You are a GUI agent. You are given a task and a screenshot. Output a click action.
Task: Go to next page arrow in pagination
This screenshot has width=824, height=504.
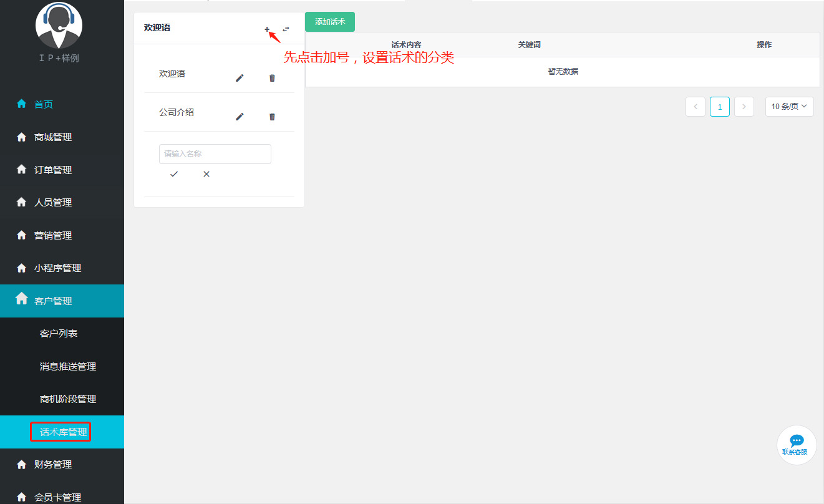point(744,107)
